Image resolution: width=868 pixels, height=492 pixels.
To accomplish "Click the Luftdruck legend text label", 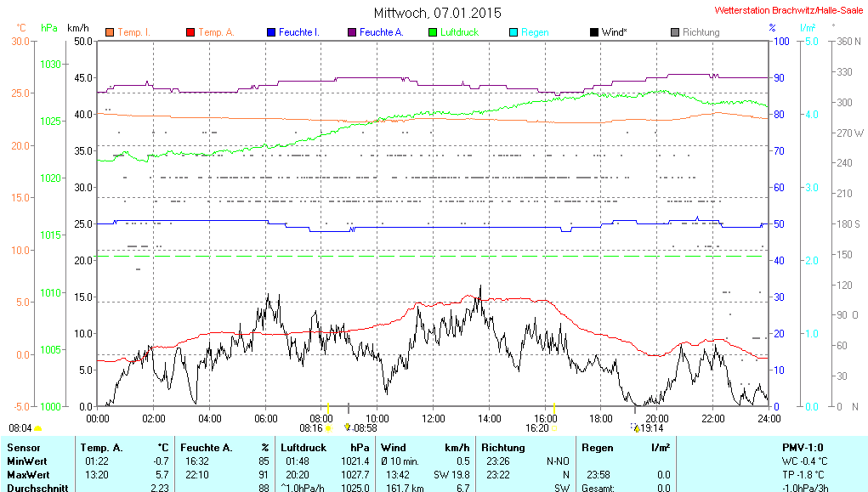I will 459,32.
